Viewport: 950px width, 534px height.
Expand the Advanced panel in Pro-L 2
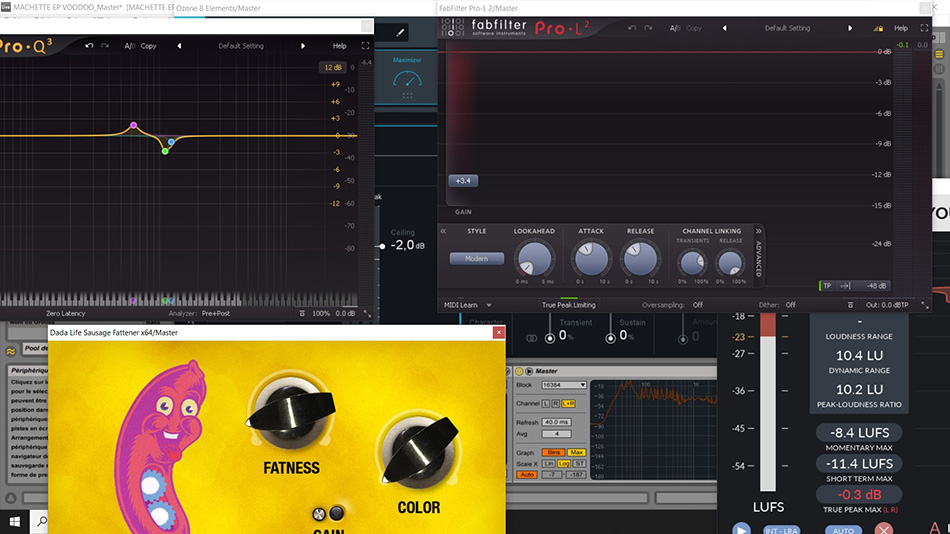pos(758,231)
